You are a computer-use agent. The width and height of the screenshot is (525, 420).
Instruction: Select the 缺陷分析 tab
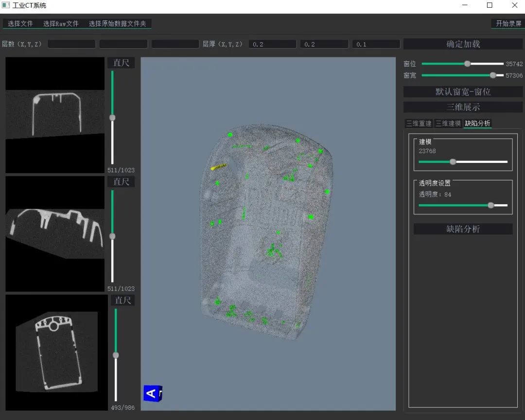pyautogui.click(x=477, y=123)
